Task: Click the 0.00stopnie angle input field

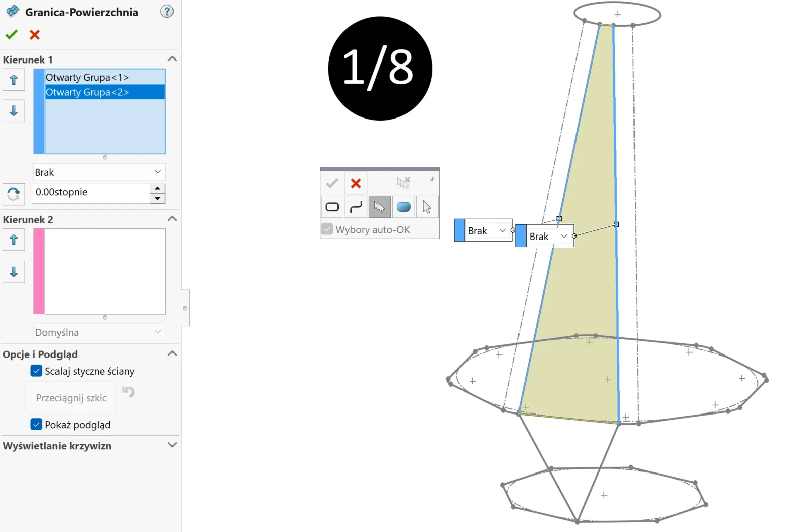Action: point(91,192)
